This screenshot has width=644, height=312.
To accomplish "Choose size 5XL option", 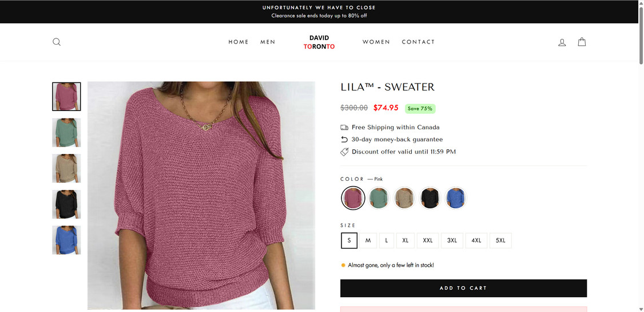I will (x=500, y=240).
